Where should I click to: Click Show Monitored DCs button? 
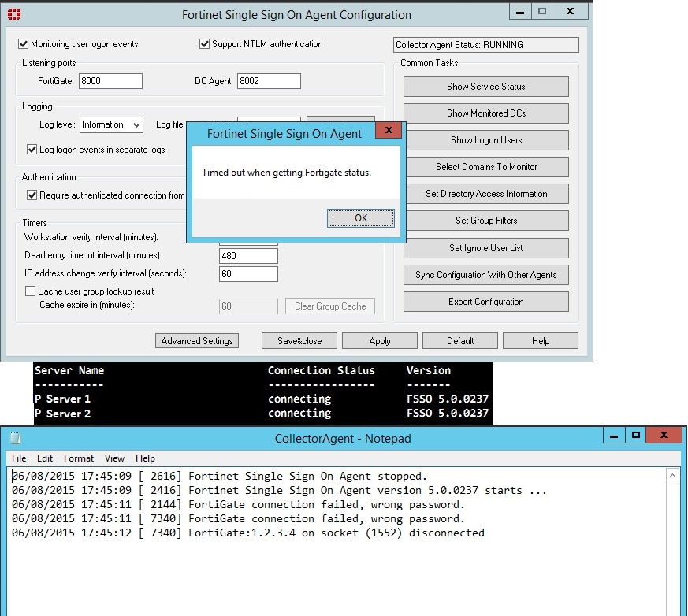point(486,113)
